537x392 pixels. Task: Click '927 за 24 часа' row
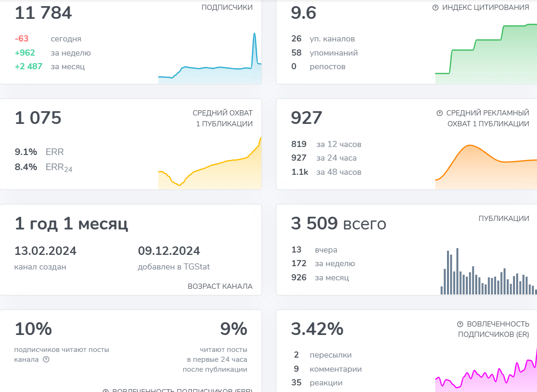tap(324, 158)
